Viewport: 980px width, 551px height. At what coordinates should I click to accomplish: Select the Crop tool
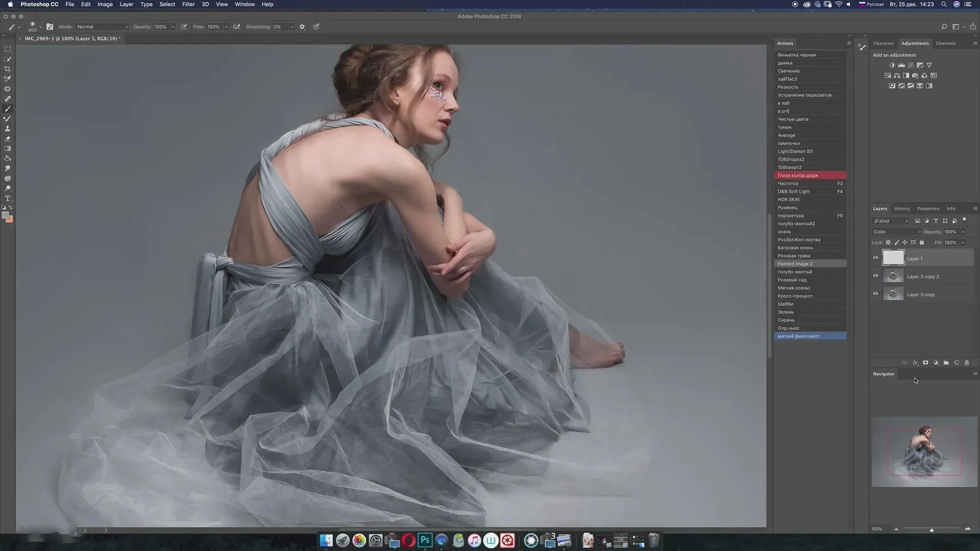tap(8, 69)
